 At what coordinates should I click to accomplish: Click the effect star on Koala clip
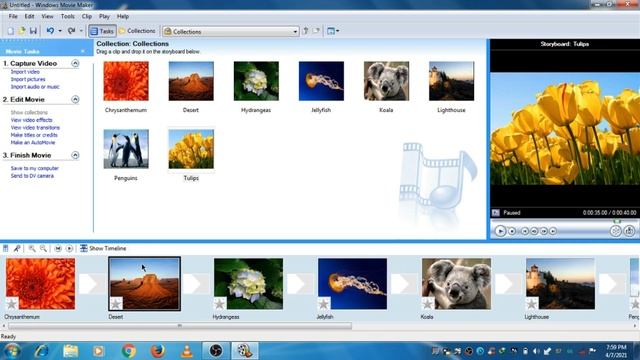(x=428, y=304)
